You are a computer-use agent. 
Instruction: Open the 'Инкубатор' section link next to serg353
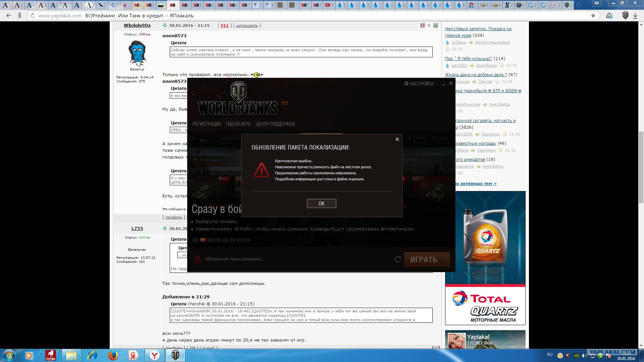[486, 66]
